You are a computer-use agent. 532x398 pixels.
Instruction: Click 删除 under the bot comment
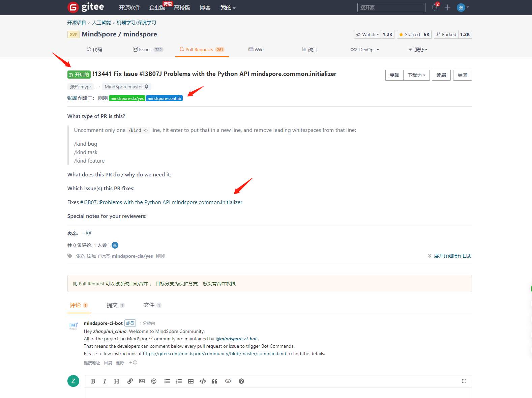120,363
